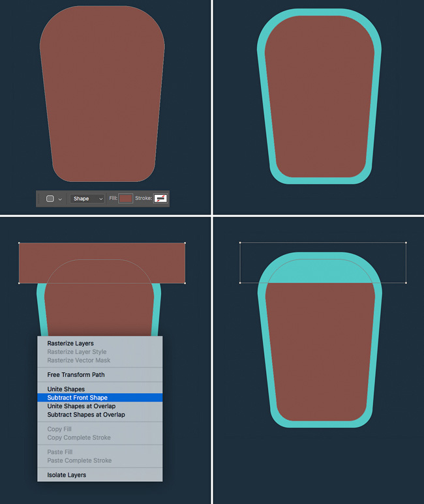
Task: Select the Rounded Rectangle tool icon
Action: pos(50,199)
